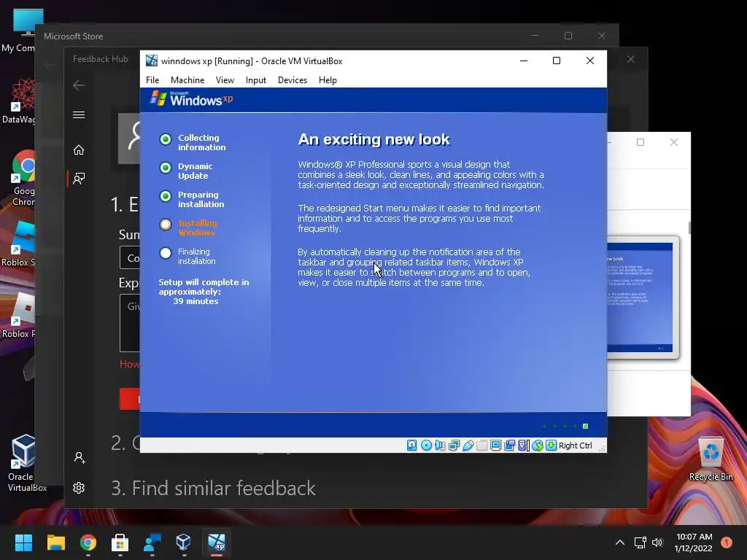This screenshot has height=560, width=747.
Task: Click the add account icon in Feedback Hub
Action: 79,458
